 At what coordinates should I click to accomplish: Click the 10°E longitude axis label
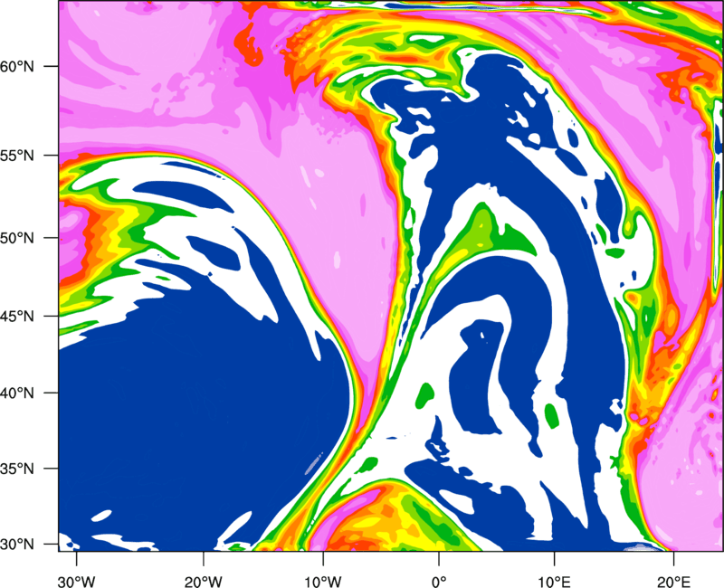click(554, 582)
